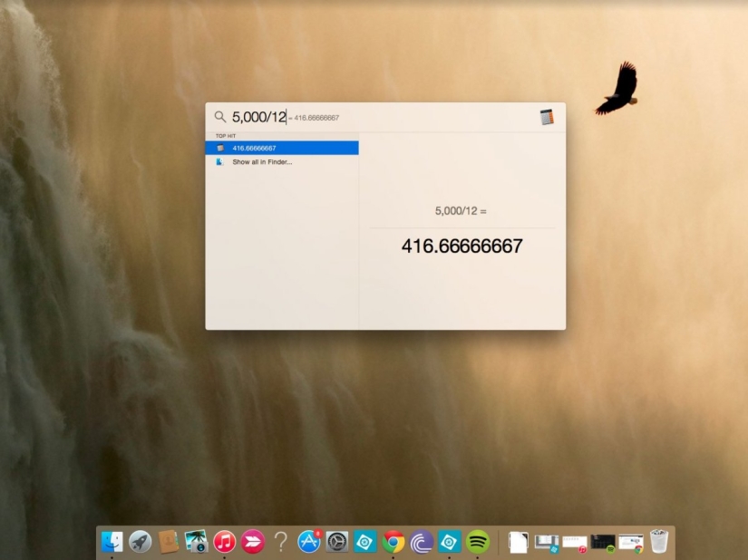Viewport: 748px width, 560px height.
Task: Open Finder from the Dock
Action: [112, 542]
